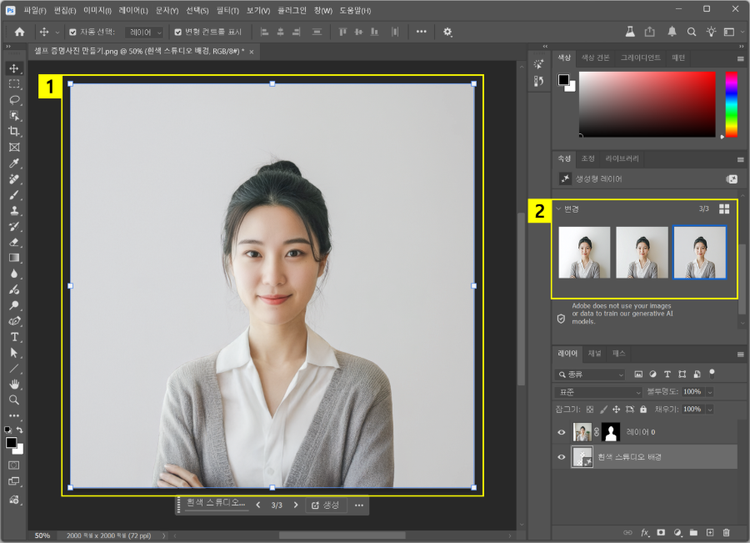The image size is (750, 543).
Task: Hide the 레이어 0 layer
Action: pos(561,432)
